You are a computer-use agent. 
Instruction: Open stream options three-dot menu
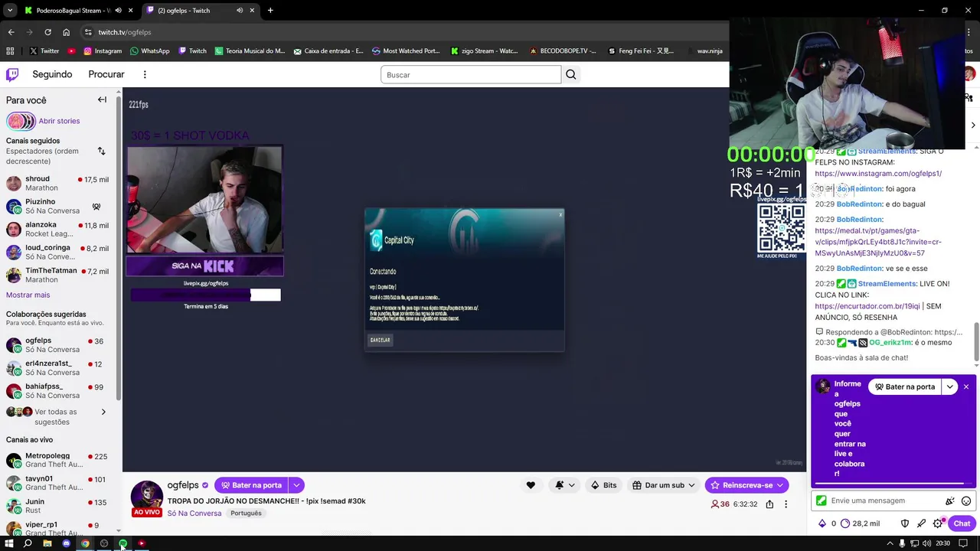point(786,504)
